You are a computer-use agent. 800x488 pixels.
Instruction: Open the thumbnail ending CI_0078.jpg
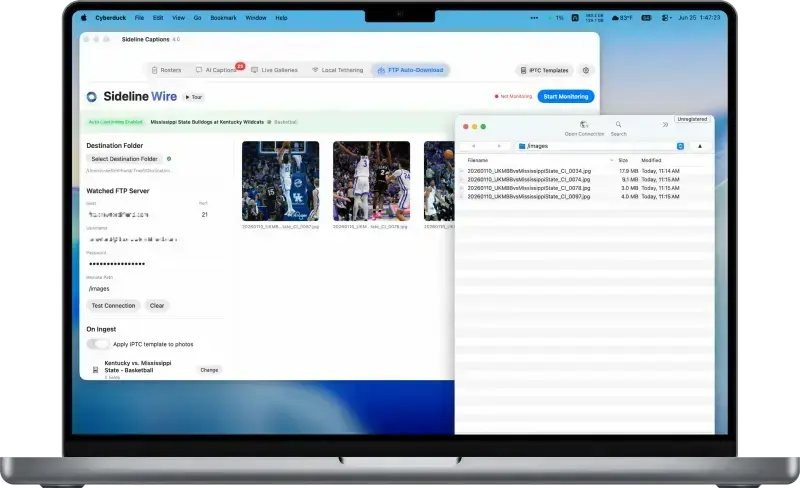click(x=371, y=181)
